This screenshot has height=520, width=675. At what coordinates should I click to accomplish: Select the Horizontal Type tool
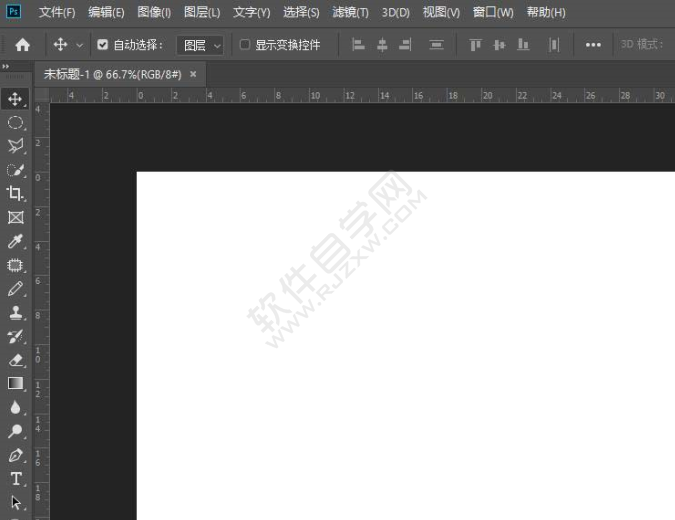pyautogui.click(x=15, y=479)
